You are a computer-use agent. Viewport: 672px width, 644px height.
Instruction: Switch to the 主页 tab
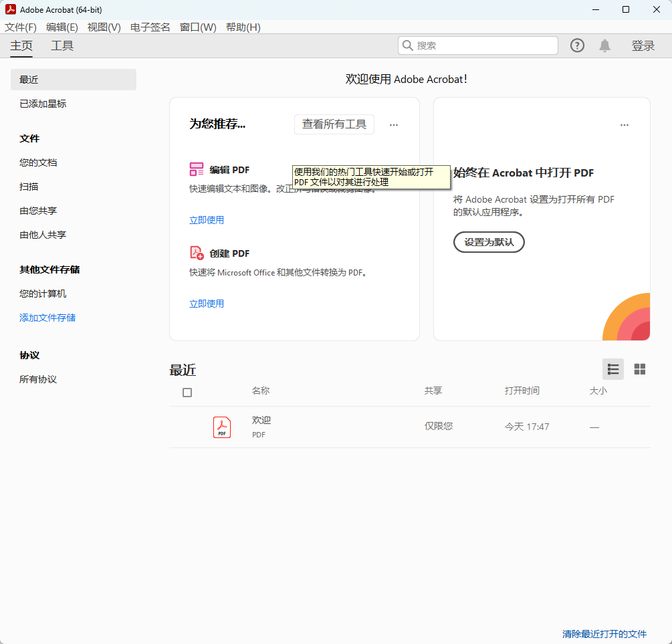pyautogui.click(x=21, y=45)
